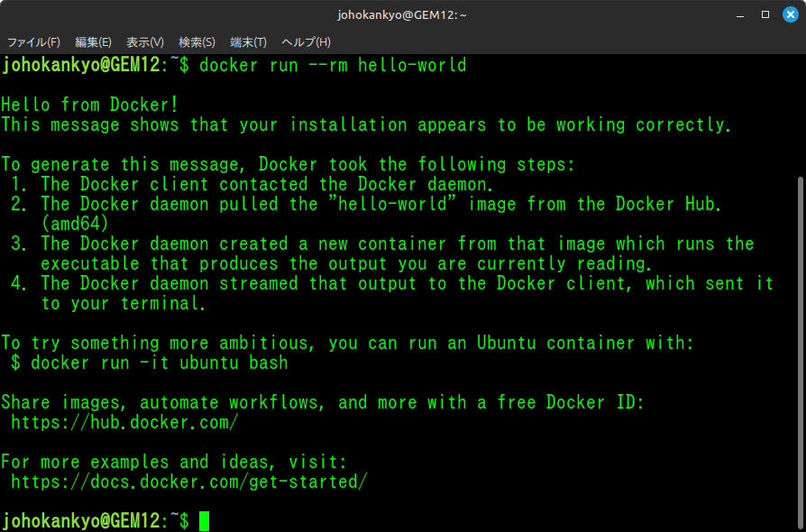Open the 端末(T) menu

coord(248,42)
